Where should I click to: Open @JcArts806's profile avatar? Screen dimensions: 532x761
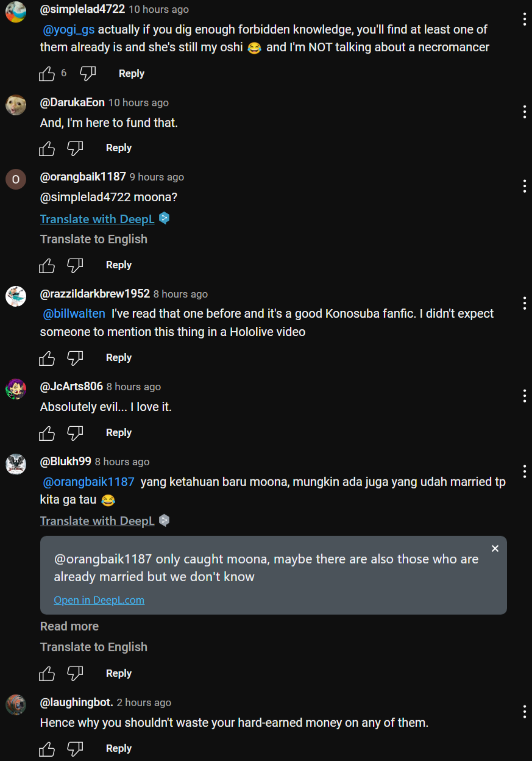16,388
